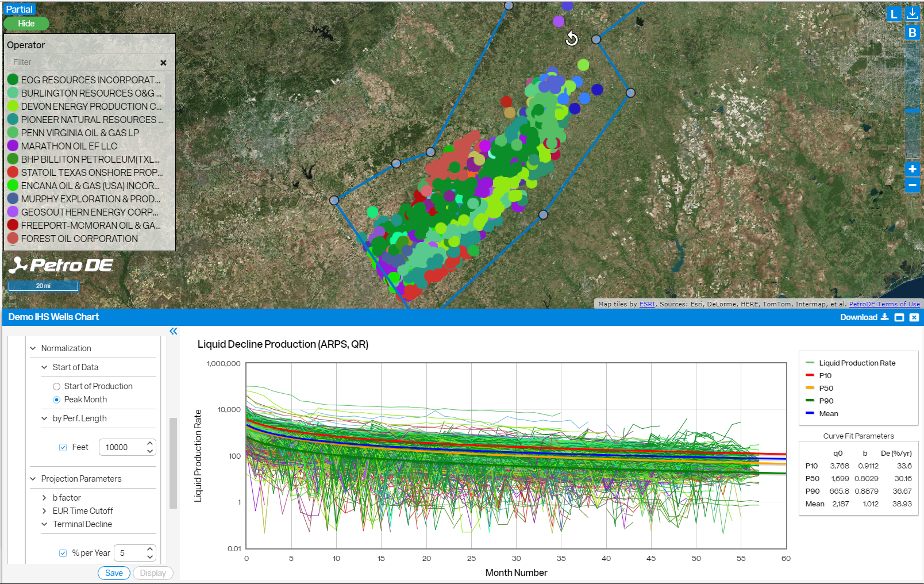Screen dimensions: 924x584
Task: Select MURPHY EXPLORATION & PROD operator
Action: click(91, 199)
